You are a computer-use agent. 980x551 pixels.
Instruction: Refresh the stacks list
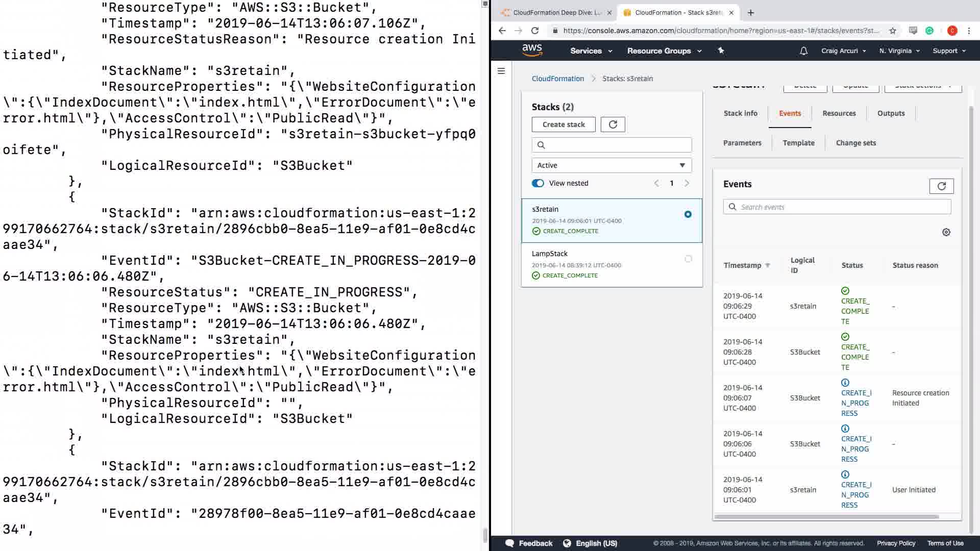(612, 124)
